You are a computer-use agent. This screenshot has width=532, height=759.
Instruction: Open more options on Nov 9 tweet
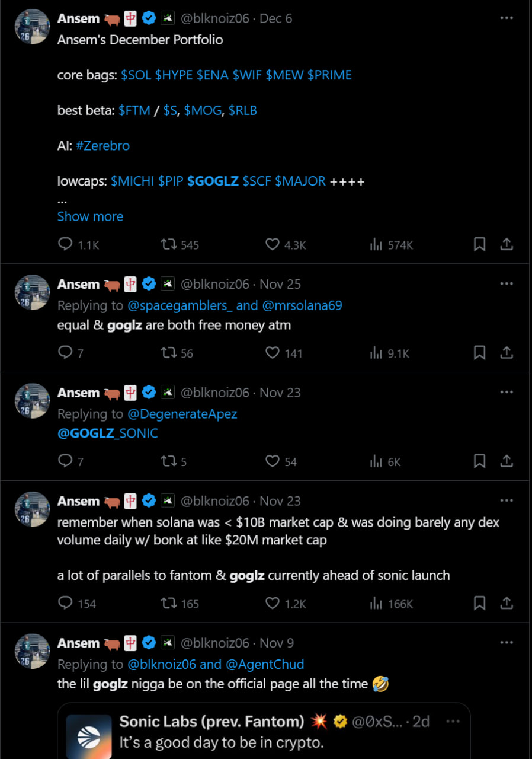(507, 643)
